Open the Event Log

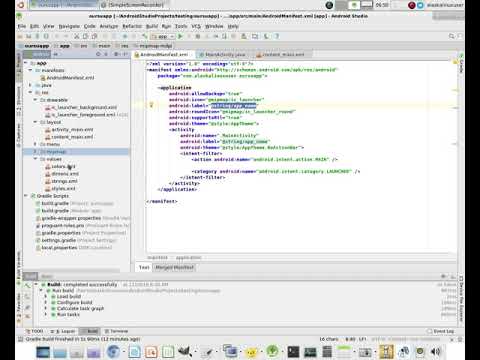(441, 331)
